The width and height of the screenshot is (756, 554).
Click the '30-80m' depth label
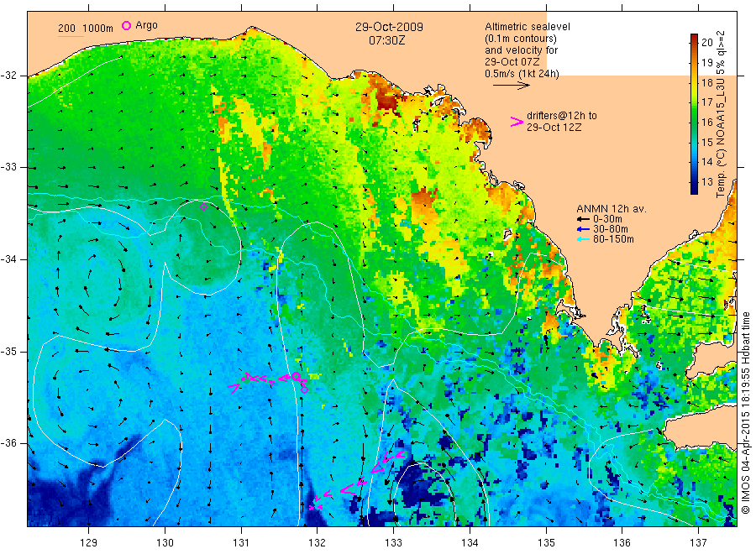[611, 229]
